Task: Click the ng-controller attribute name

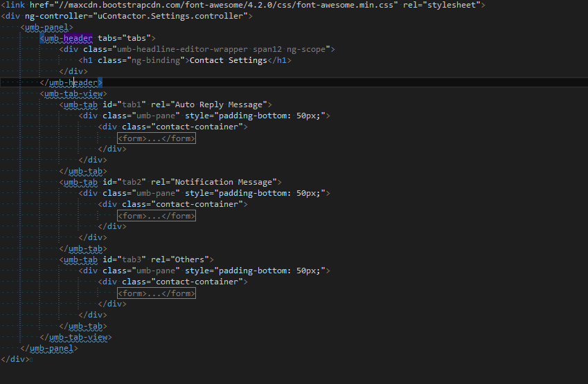Action: (x=56, y=16)
